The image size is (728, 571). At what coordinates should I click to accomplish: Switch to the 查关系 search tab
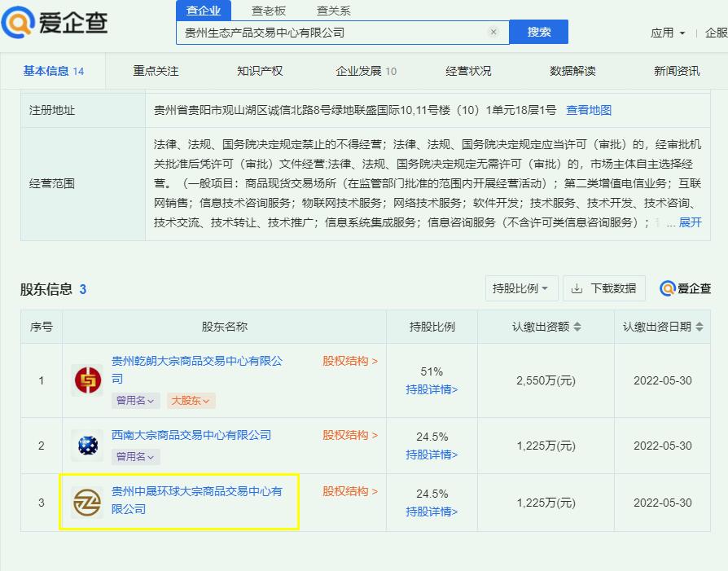(333, 11)
